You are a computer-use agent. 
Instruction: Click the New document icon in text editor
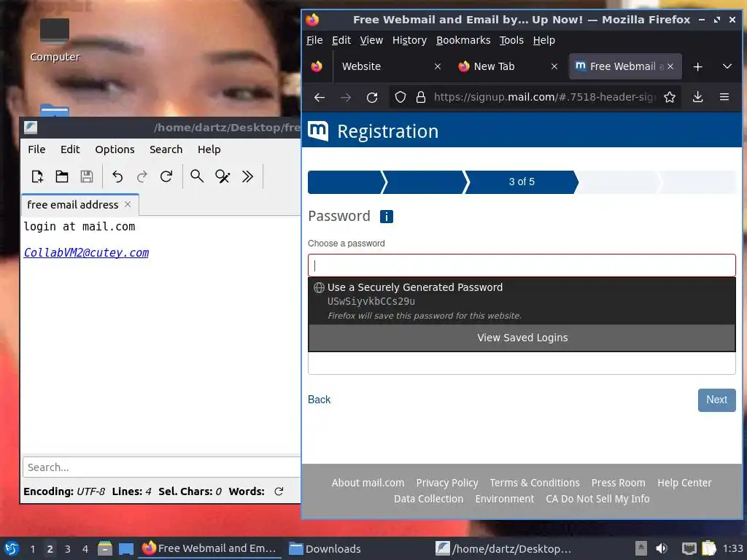coord(37,176)
